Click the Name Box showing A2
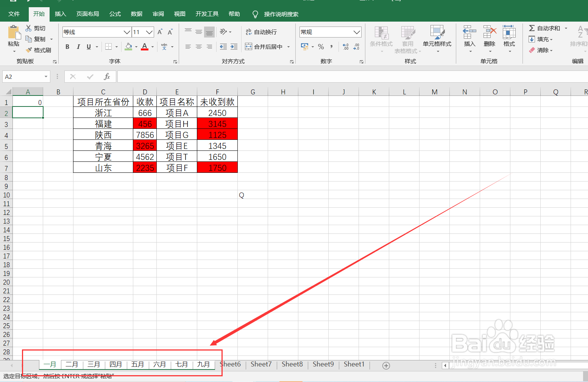 click(26, 77)
